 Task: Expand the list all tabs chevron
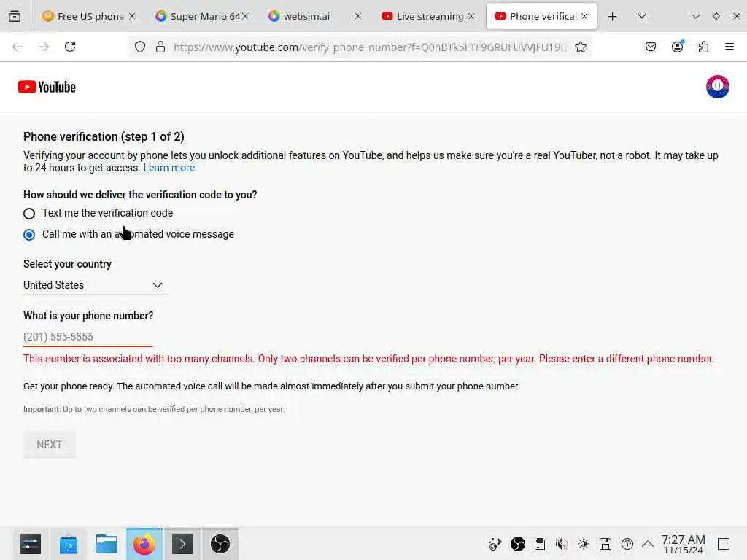(642, 16)
